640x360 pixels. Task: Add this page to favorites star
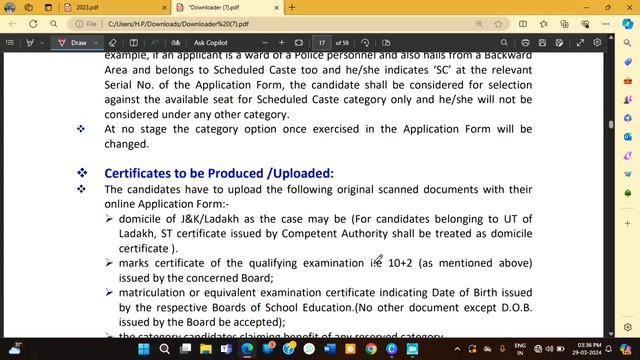[x=498, y=24]
